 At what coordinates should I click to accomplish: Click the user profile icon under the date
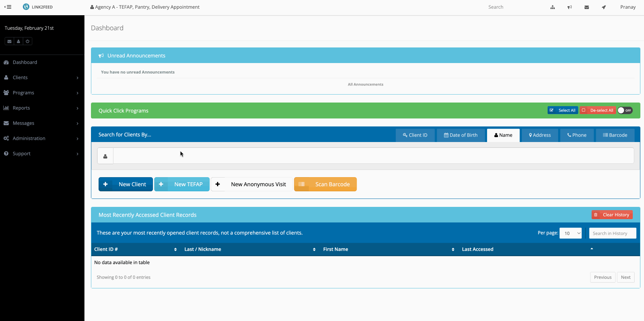[x=18, y=41]
